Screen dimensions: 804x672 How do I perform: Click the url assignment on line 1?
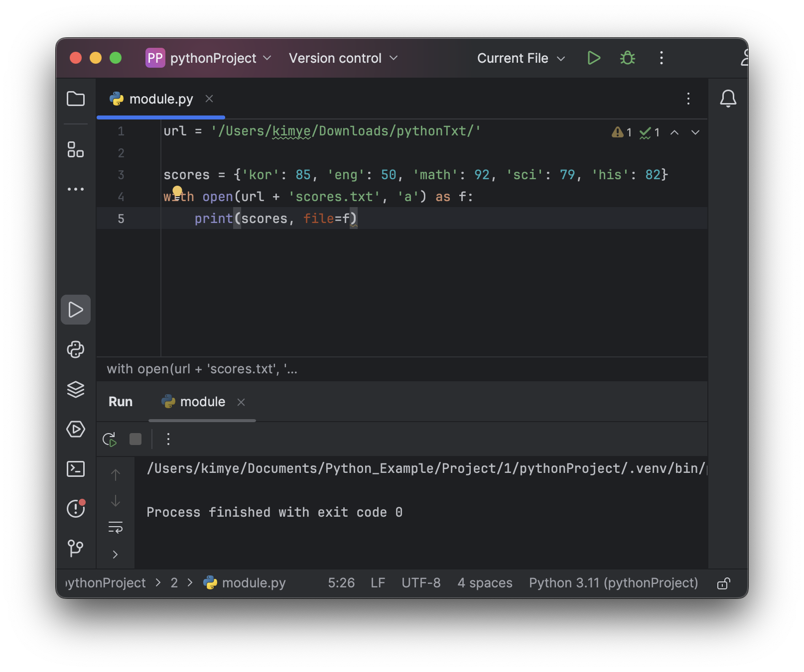(322, 131)
